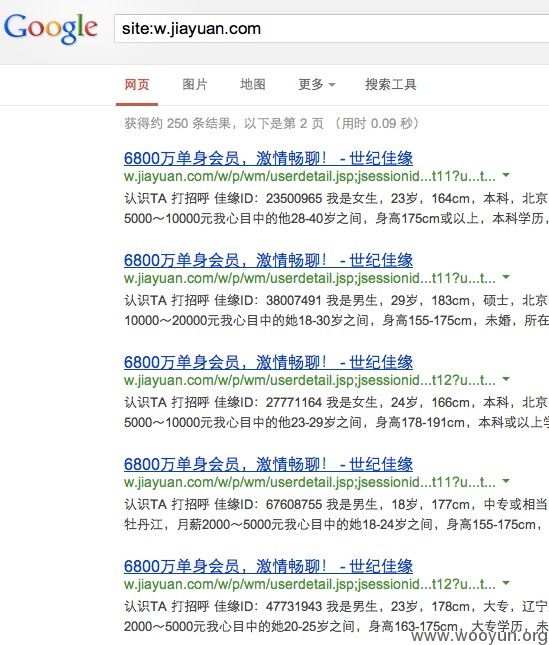Expand URL arrow for result ID 38007491

click(x=506, y=277)
